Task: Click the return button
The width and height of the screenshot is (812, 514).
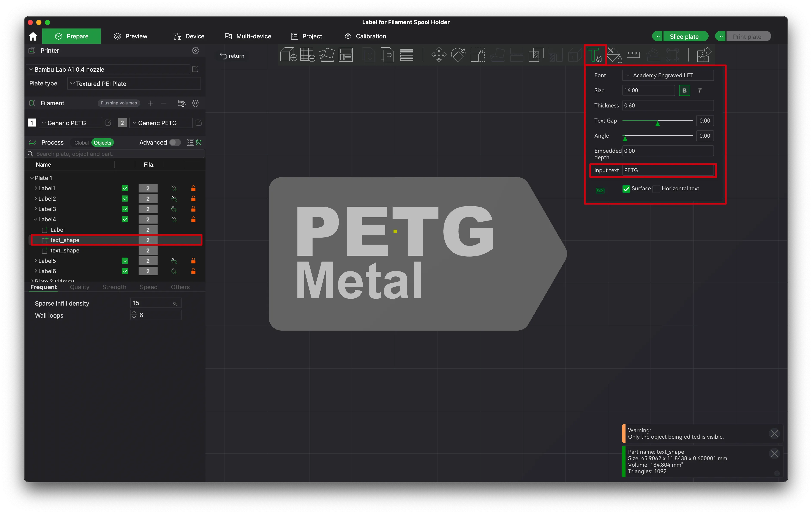Action: click(x=232, y=56)
